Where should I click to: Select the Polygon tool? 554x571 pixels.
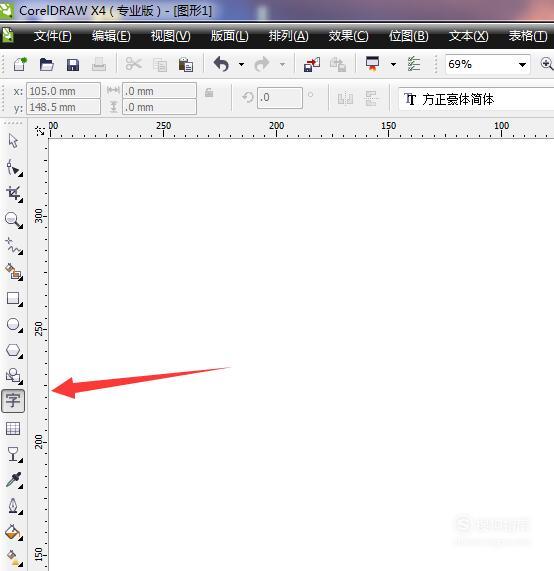coord(14,351)
